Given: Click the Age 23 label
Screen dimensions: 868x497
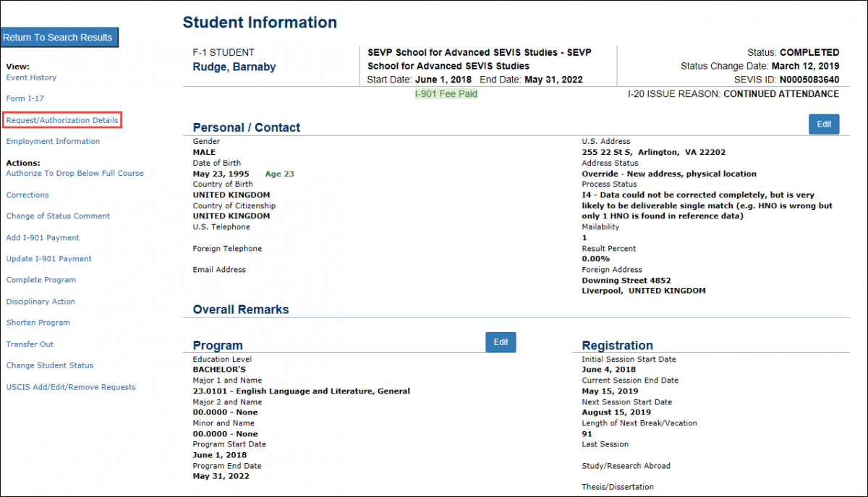Looking at the screenshot, I should click(280, 174).
